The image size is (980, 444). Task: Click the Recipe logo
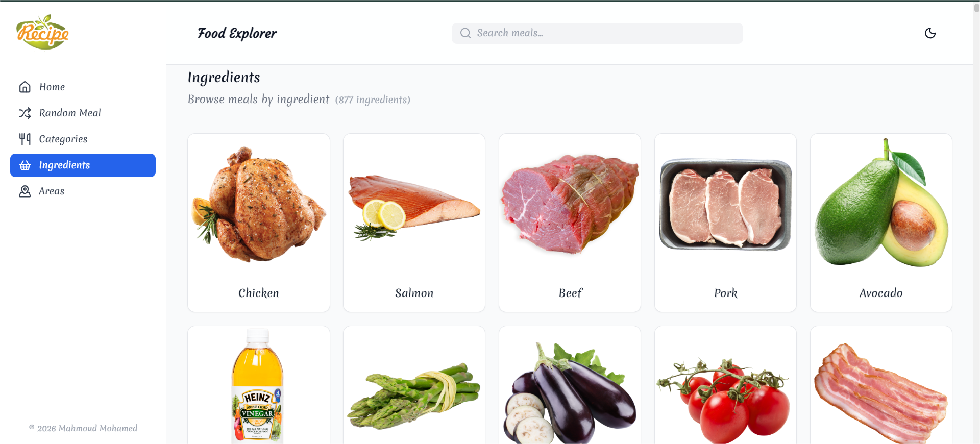43,32
